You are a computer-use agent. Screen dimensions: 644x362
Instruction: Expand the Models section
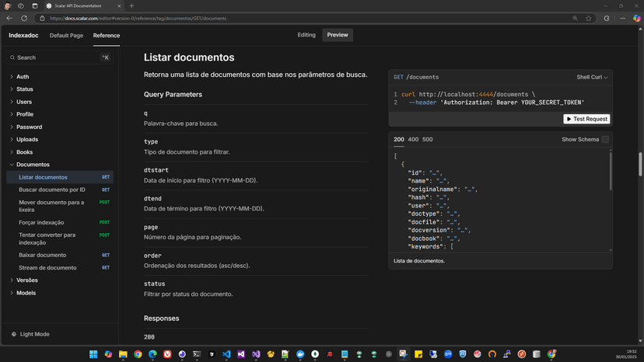pos(26,293)
